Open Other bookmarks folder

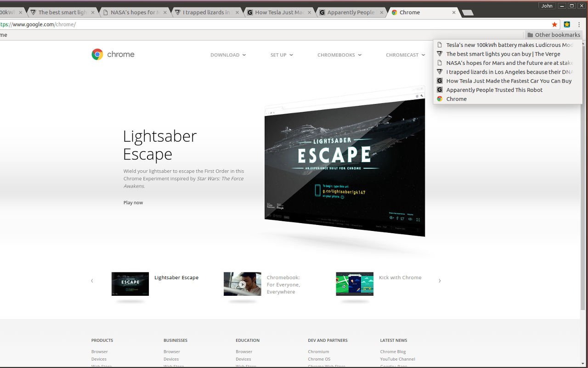pyautogui.click(x=554, y=35)
